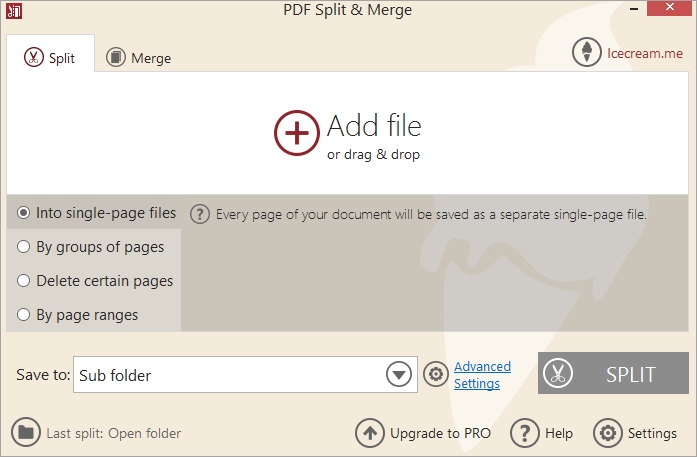Click the up arrow Upgrade to PRO icon
Viewport: 697px width, 457px height.
tap(370, 433)
